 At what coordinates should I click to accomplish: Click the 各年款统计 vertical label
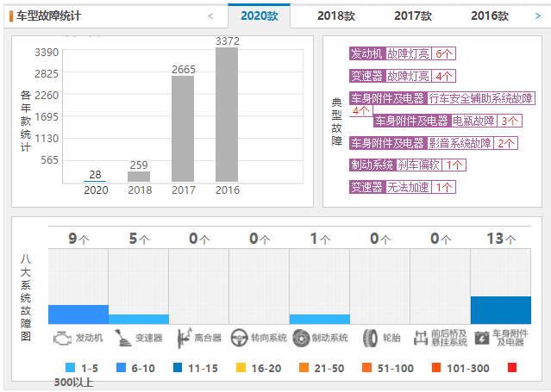point(26,121)
